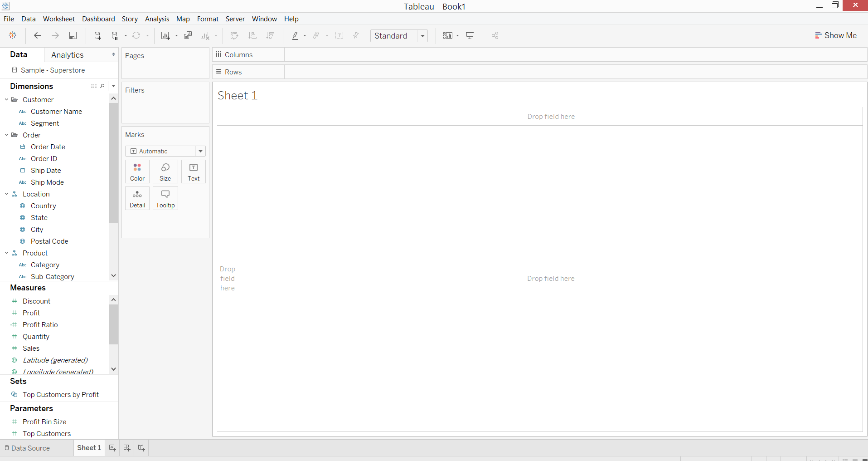Select the Profit Bin Size parameter
Image resolution: width=868 pixels, height=461 pixels.
pos(44,422)
